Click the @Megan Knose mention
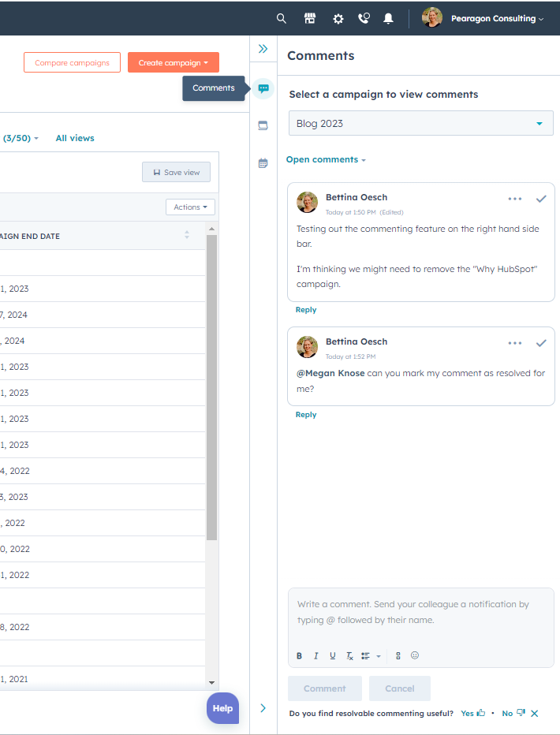The width and height of the screenshot is (560, 735). [x=330, y=373]
